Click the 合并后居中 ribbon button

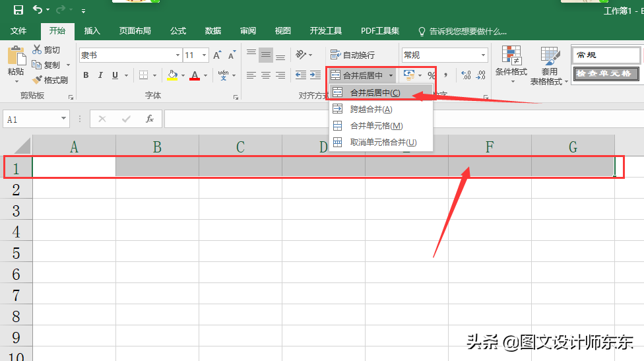click(356, 75)
